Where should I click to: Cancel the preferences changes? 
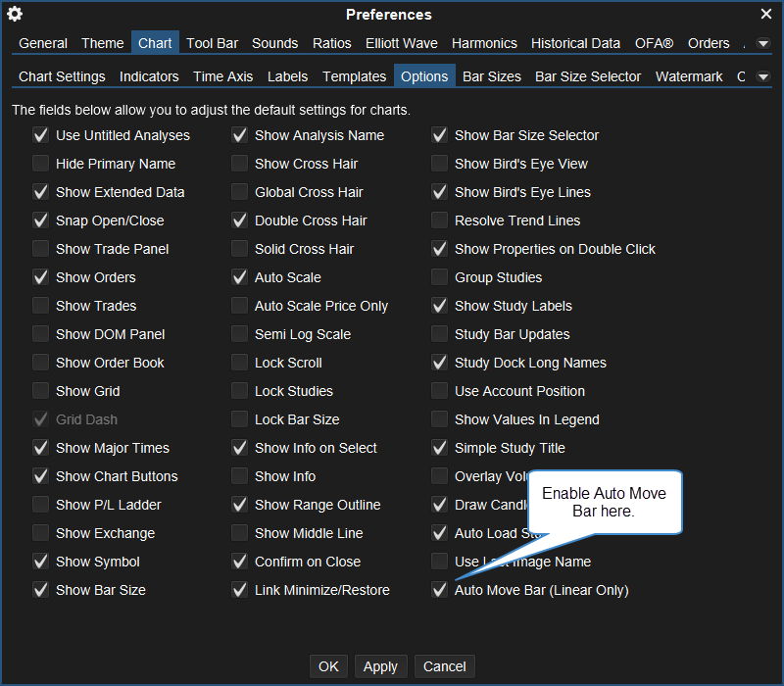[444, 666]
